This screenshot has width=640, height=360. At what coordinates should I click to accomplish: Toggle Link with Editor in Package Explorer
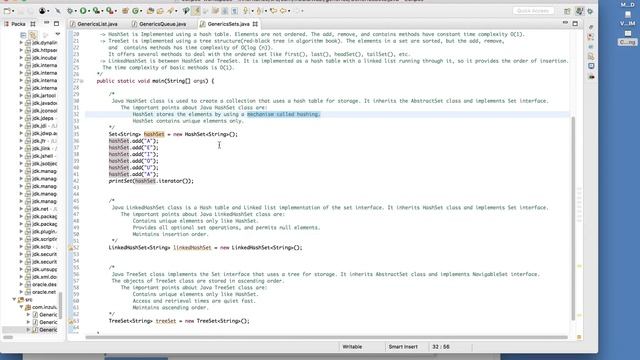(33, 35)
